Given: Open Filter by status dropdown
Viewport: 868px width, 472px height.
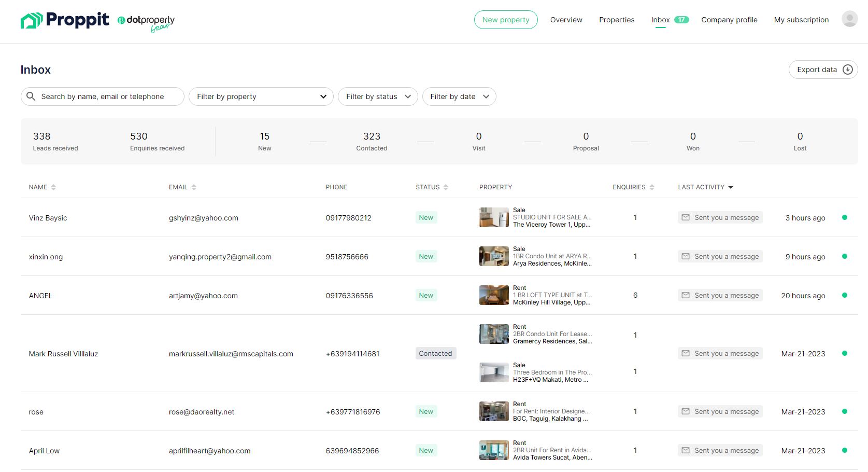Looking at the screenshot, I should pos(378,96).
